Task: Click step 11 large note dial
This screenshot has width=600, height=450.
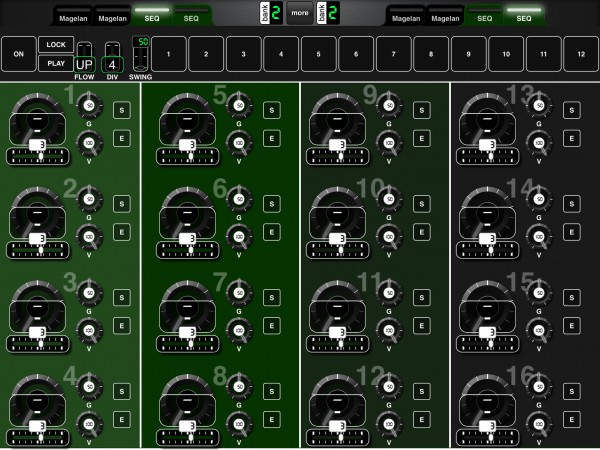Action: (337, 307)
